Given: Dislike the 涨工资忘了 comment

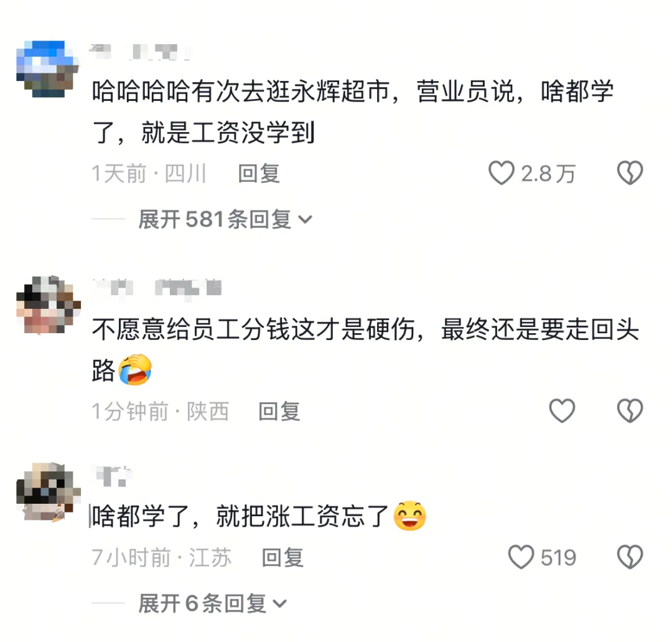Looking at the screenshot, I should tap(630, 557).
